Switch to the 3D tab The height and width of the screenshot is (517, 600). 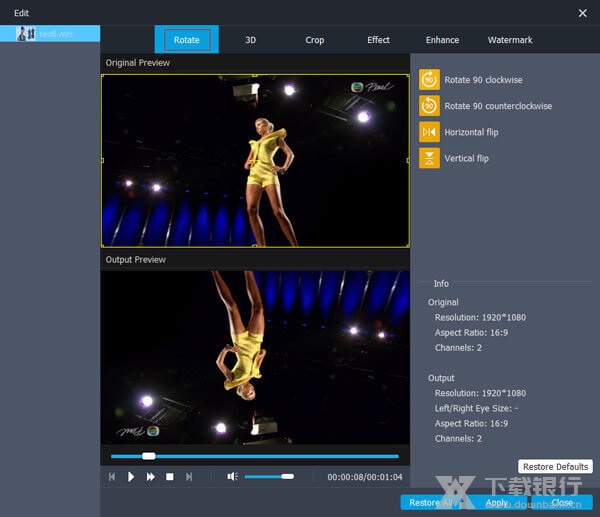point(251,40)
